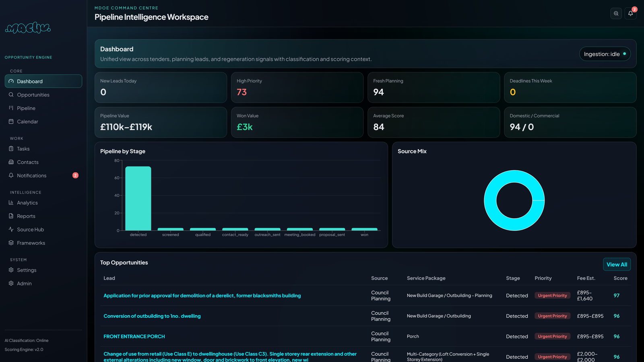
Task: Click the cyan Source Mix donut ring
Action: tap(490, 200)
